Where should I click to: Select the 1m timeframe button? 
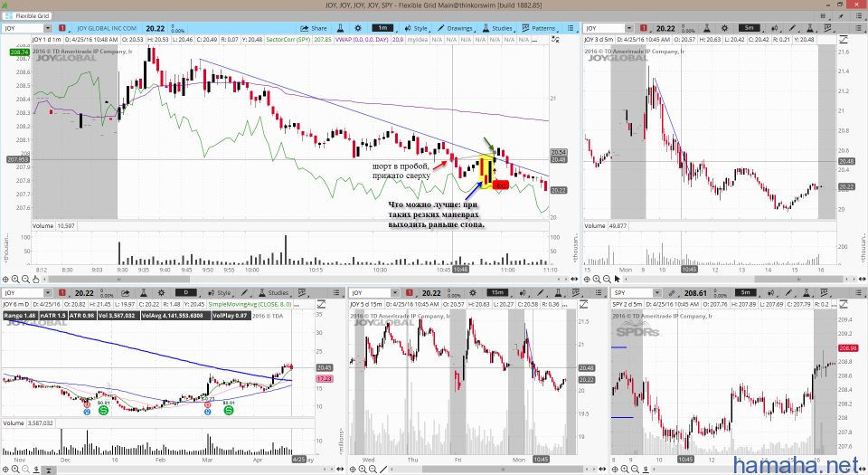382,28
